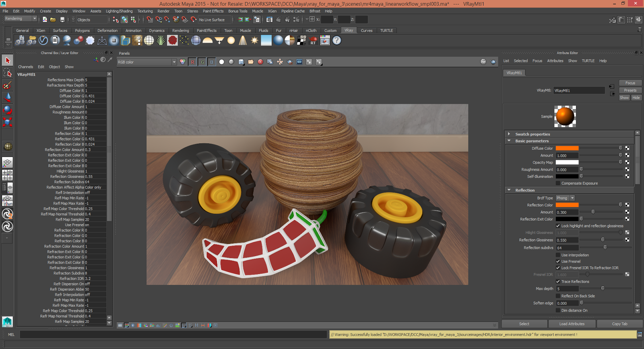Image resolution: width=644 pixels, height=349 pixels.
Task: Save scene with disk icon in status line
Action: (x=62, y=19)
